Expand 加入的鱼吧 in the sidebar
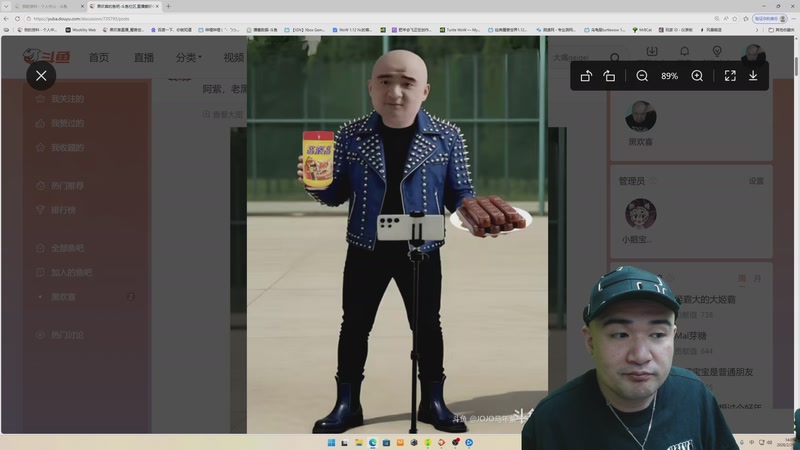This screenshot has width=800, height=450. coord(71,273)
